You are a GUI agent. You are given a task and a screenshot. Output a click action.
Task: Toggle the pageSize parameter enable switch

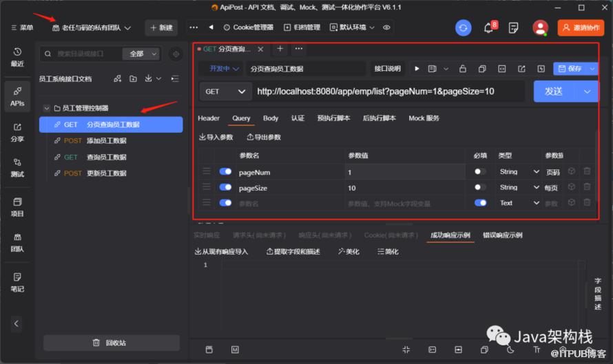pos(226,187)
